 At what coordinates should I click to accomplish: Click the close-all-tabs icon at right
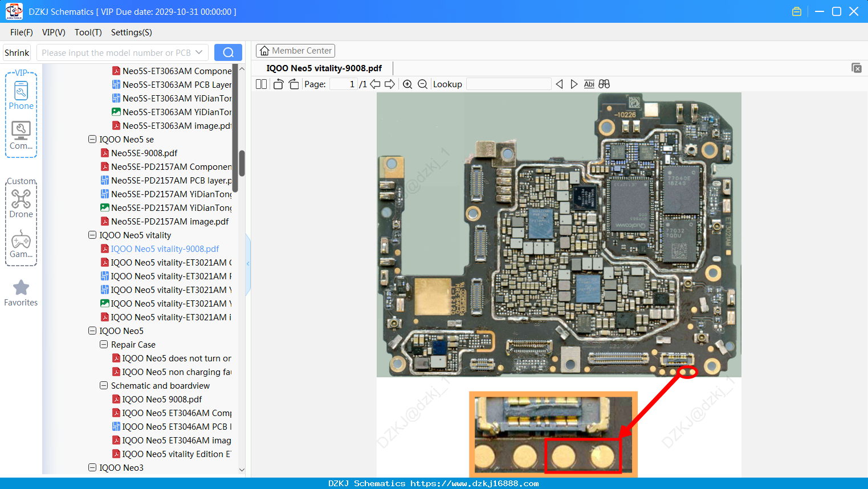click(x=856, y=68)
